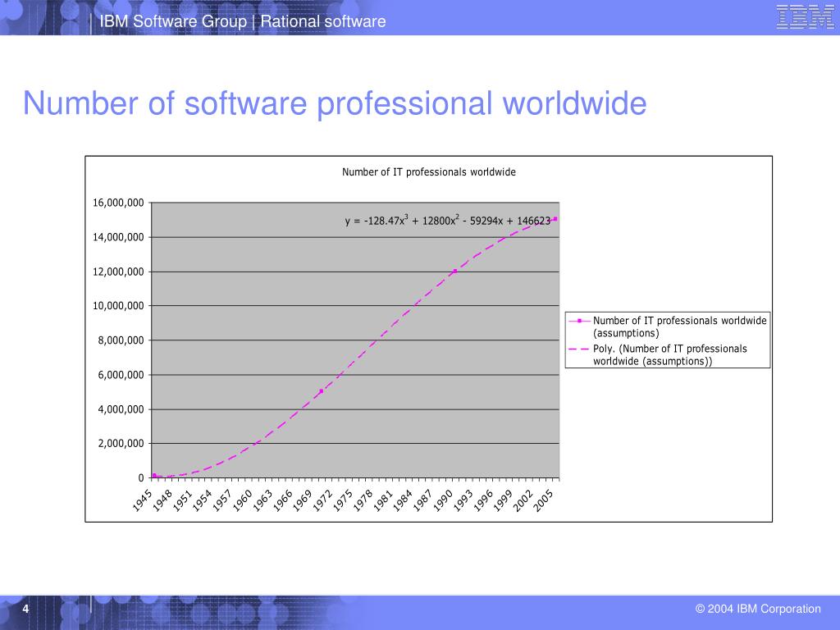The image size is (840, 630).
Task: Click the y-axis label 16,000,000
Action: pyautogui.click(x=118, y=203)
